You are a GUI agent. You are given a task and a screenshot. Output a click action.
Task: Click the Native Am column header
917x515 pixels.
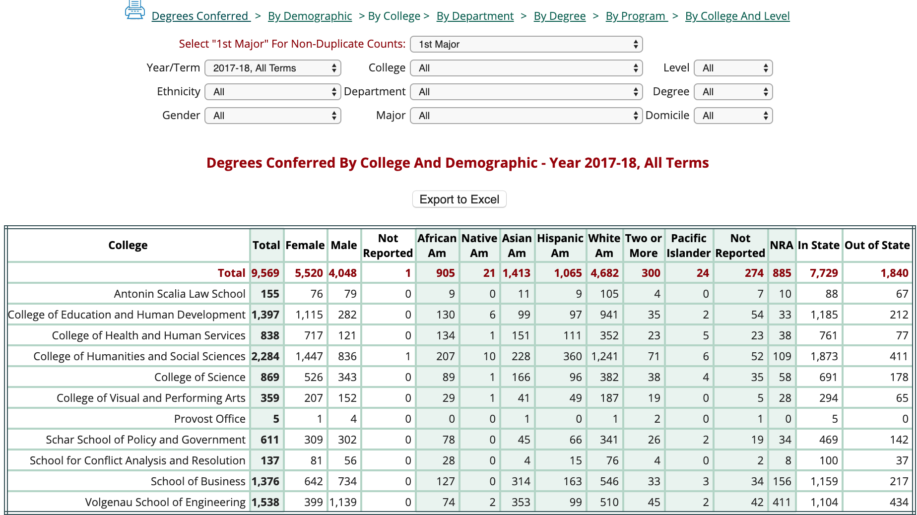point(479,246)
